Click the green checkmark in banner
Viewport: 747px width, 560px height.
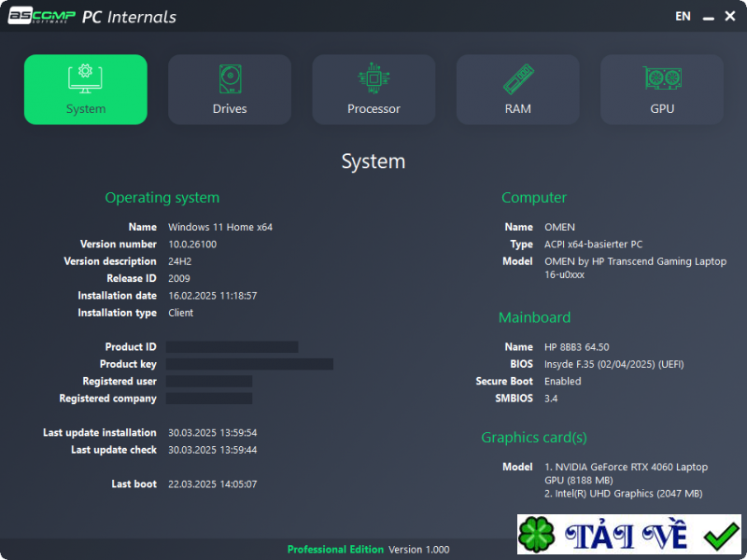tap(721, 535)
